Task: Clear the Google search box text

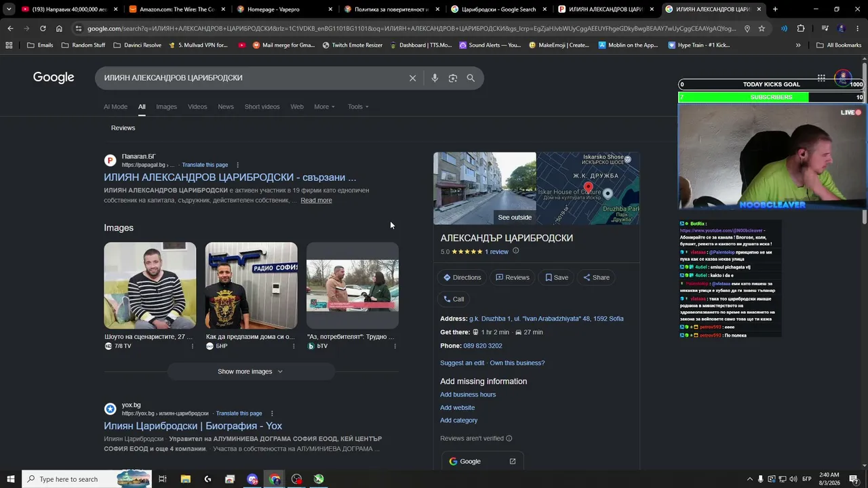Action: [412, 78]
